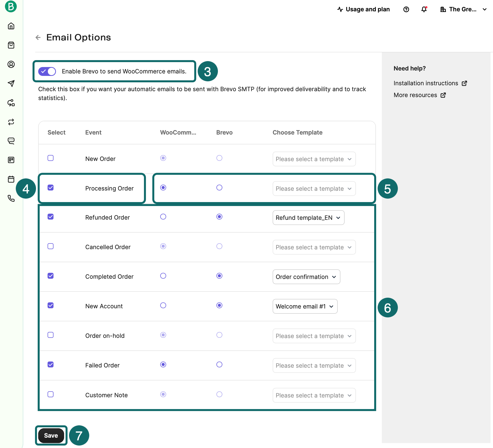
Task: Click the Automations loop arrows icon
Action: point(11,122)
